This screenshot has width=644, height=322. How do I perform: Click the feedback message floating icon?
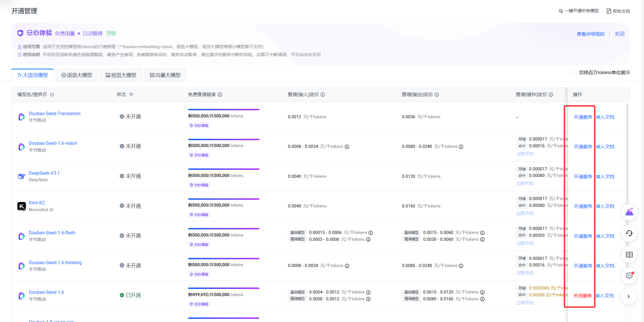(x=629, y=276)
